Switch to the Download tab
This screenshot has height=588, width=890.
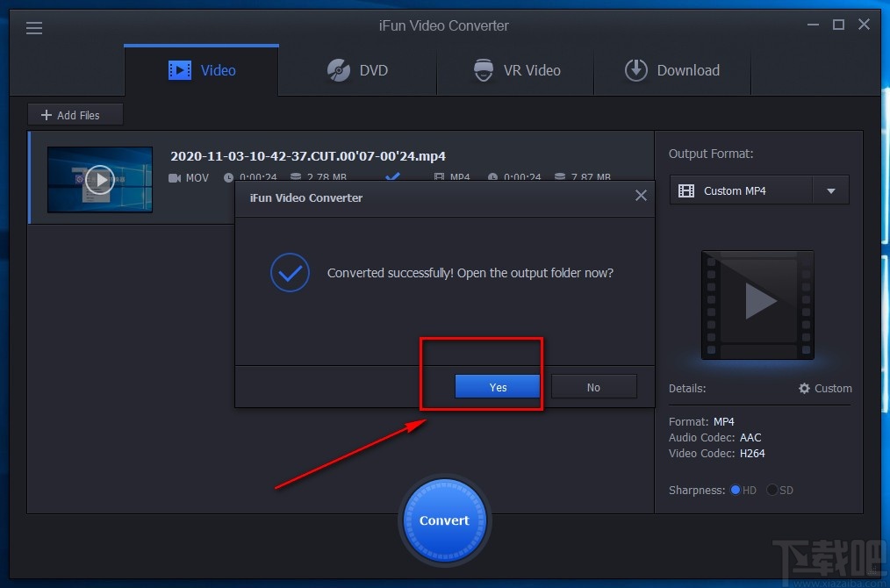[672, 70]
